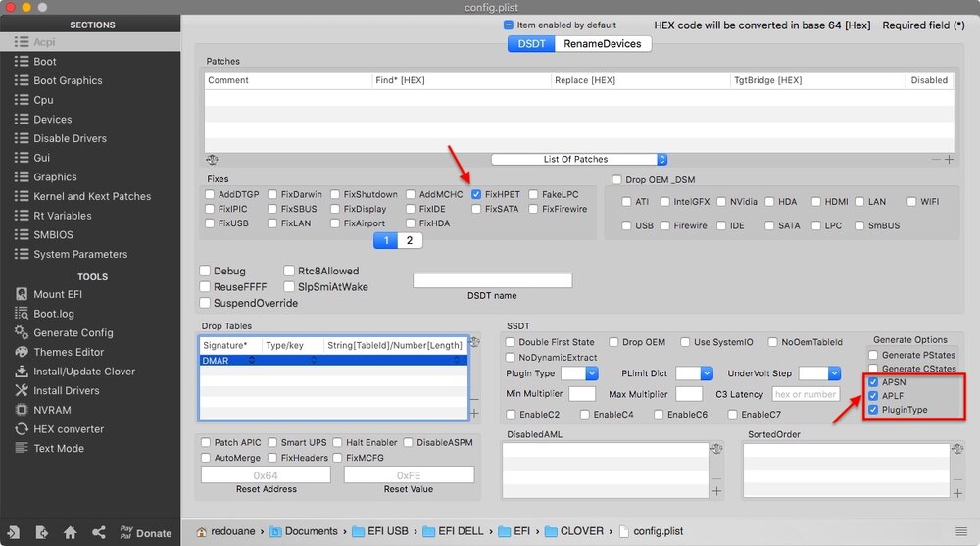Toggle the PluginType generate option
The image size is (980, 546).
click(873, 410)
